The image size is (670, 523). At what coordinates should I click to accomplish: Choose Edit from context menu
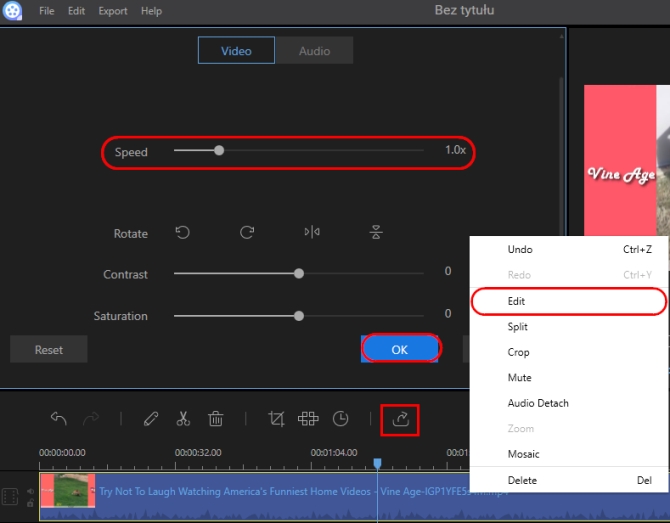(569, 301)
